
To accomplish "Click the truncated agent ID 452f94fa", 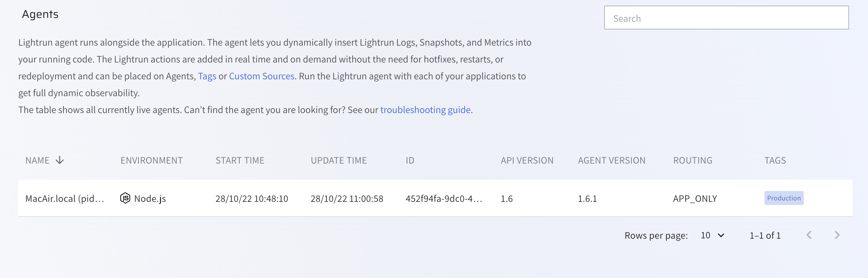I will pyautogui.click(x=444, y=199).
